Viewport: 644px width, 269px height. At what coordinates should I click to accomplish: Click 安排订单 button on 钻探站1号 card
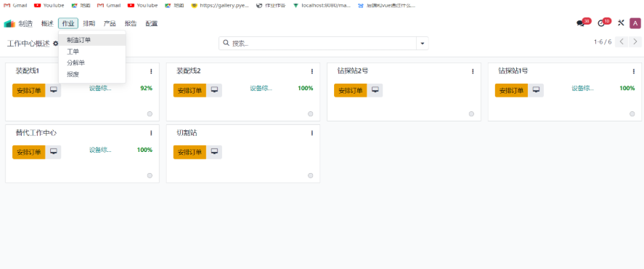pos(511,90)
